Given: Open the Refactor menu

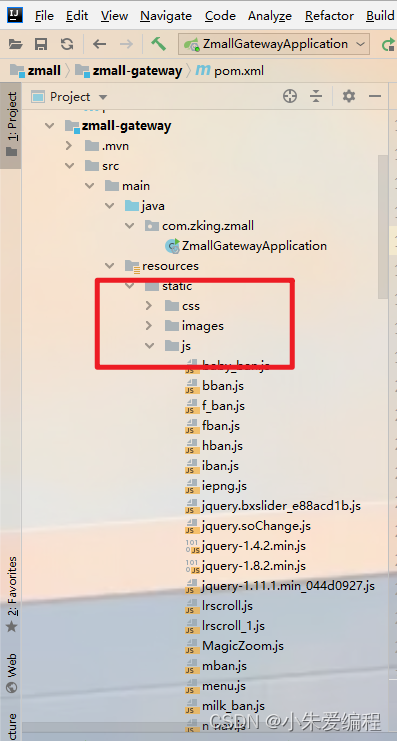Looking at the screenshot, I should click(x=329, y=16).
